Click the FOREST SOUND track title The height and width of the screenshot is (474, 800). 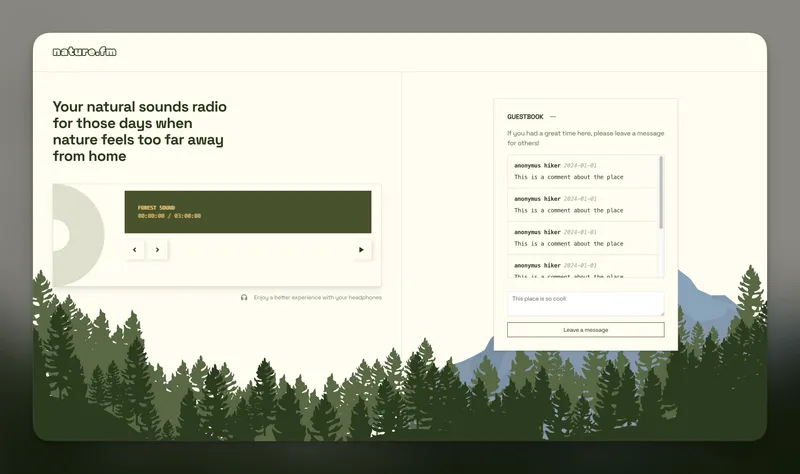pyautogui.click(x=156, y=208)
